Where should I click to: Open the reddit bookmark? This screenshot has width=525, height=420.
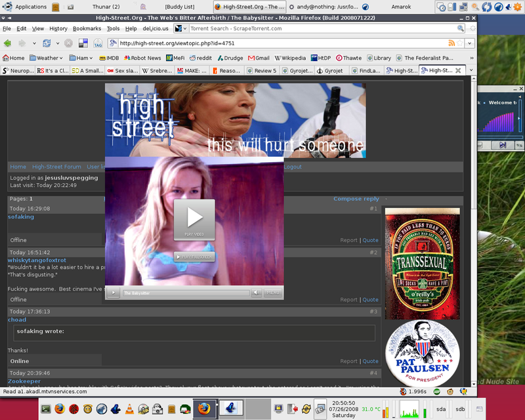(201, 58)
